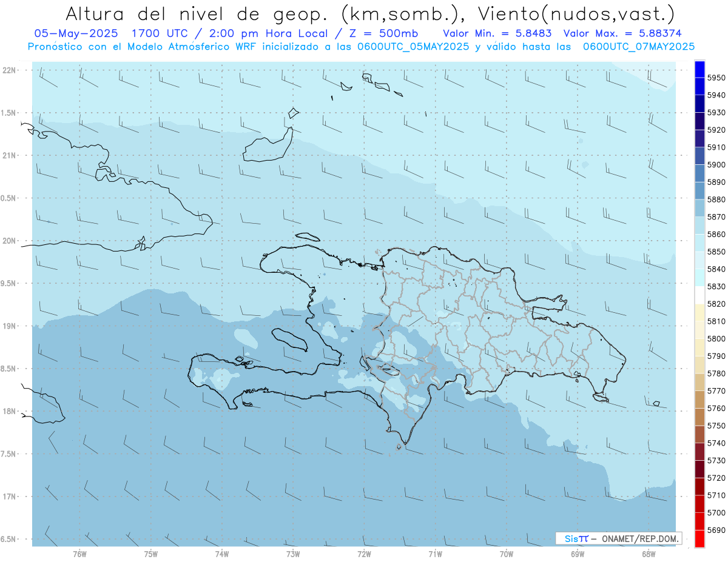
Task: Click the '5720' colorbar value
Action: tap(716, 478)
